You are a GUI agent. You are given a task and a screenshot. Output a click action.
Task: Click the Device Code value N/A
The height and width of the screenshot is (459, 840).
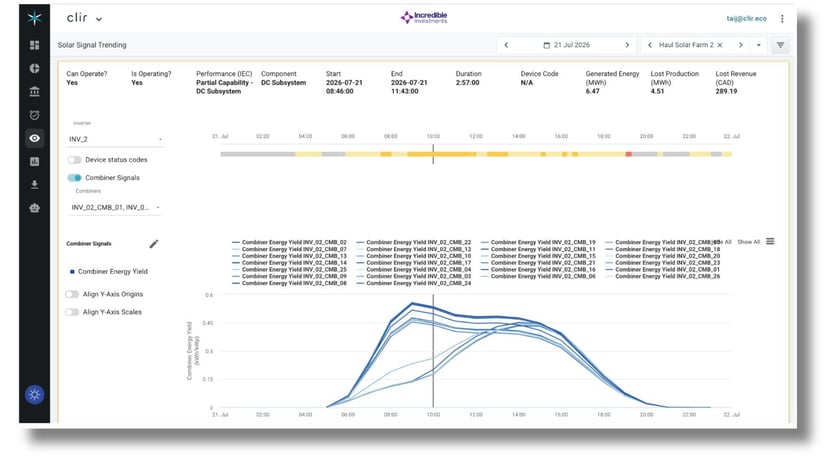527,83
